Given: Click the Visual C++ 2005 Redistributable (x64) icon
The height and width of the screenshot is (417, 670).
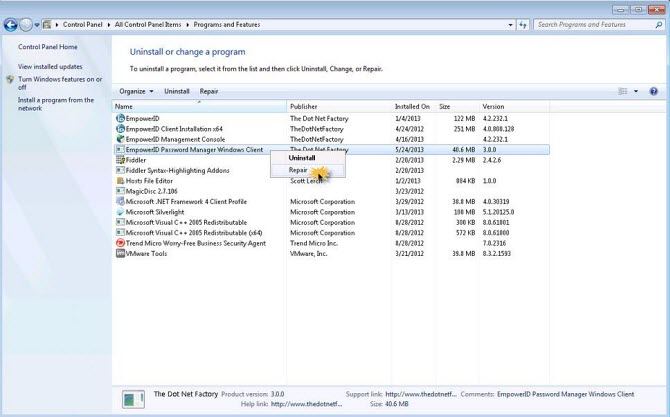Looking at the screenshot, I should tap(120, 233).
